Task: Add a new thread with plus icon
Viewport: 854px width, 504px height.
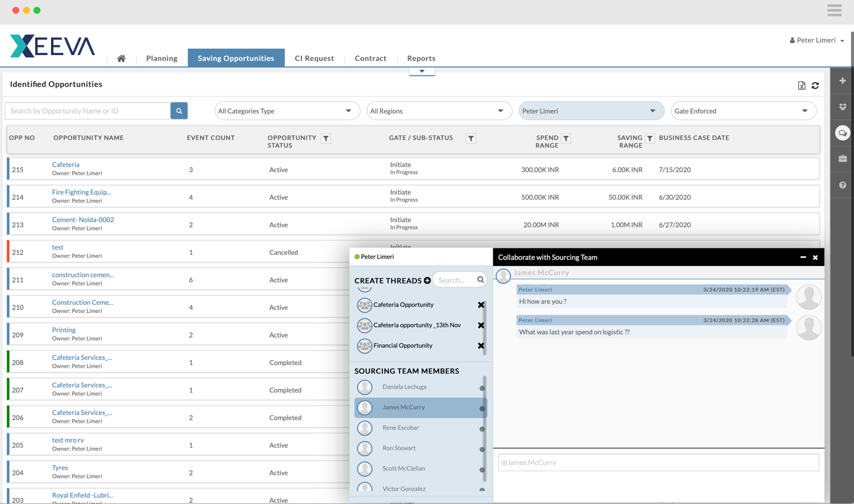Action: 427,281
